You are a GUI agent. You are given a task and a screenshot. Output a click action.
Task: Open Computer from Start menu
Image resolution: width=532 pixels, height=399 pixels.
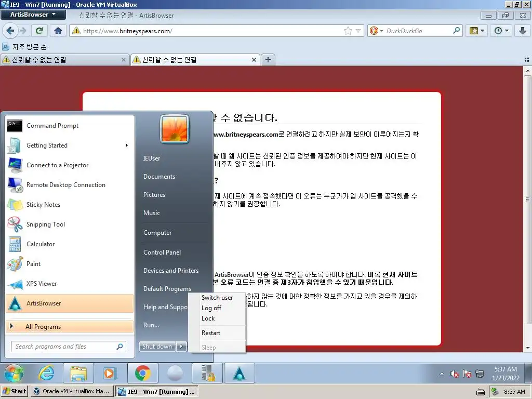[x=157, y=233]
